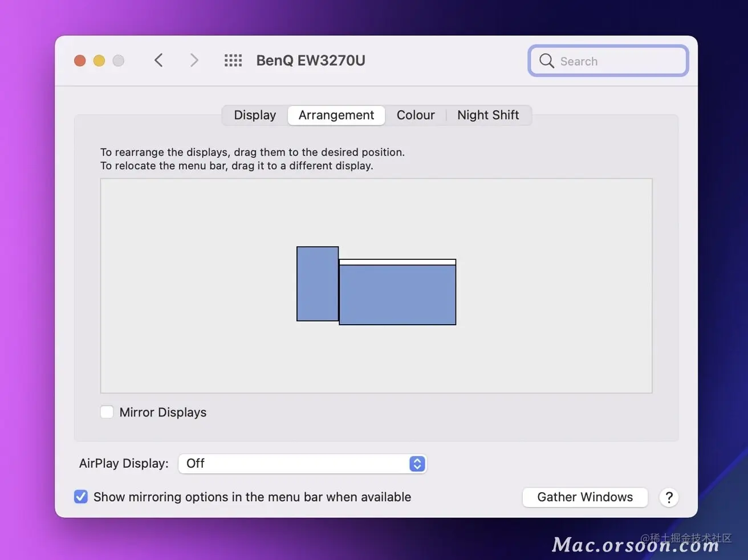Show all preferences via grid icon
Viewport: 748px width, 560px height.
233,60
